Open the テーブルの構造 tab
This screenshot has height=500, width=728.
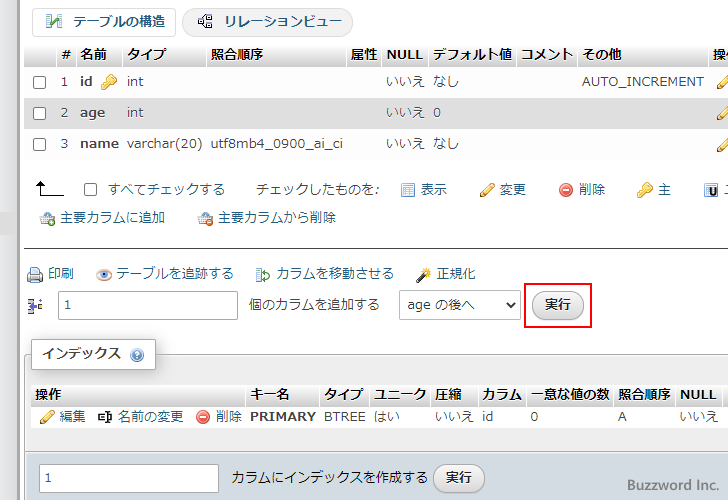(x=104, y=22)
